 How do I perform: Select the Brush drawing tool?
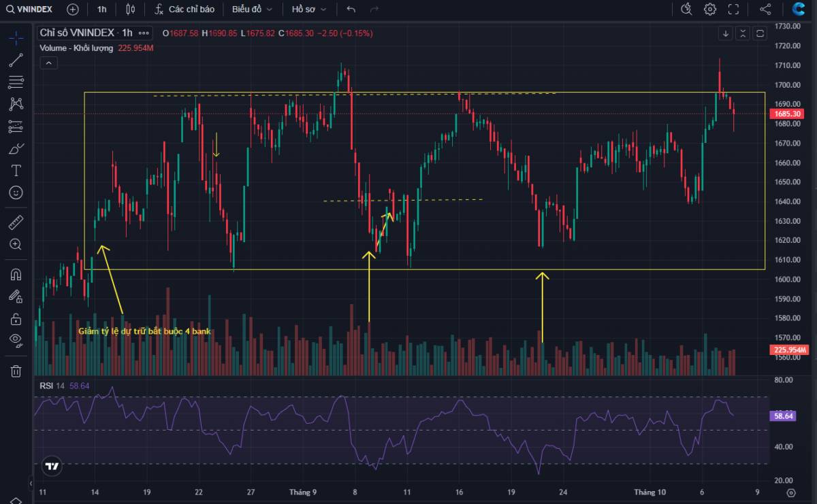point(15,148)
